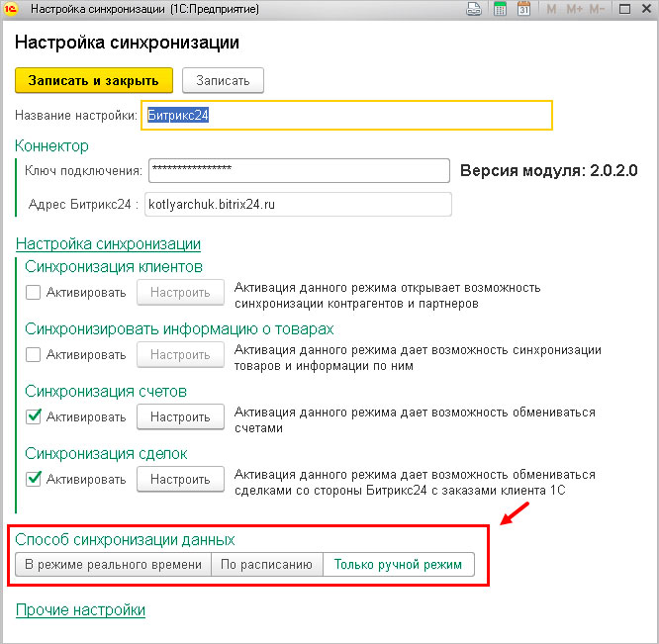Close the synchronization settings window

click(x=647, y=9)
